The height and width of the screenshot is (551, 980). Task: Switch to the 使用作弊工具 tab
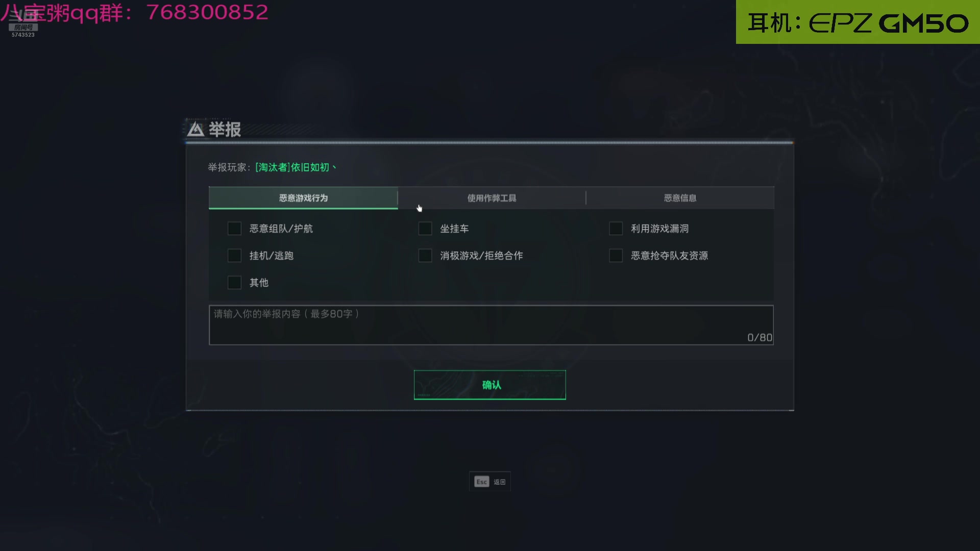[492, 198]
